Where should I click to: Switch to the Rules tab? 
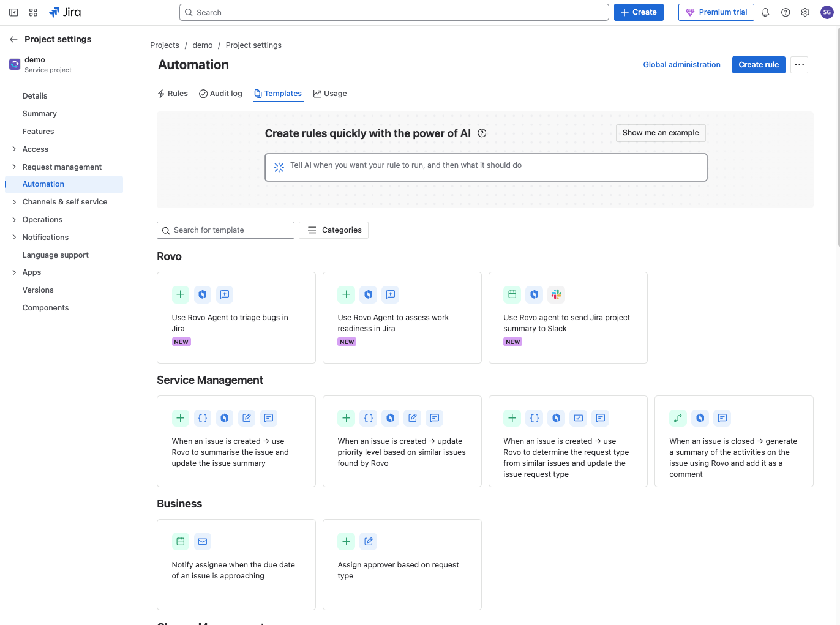(x=173, y=94)
